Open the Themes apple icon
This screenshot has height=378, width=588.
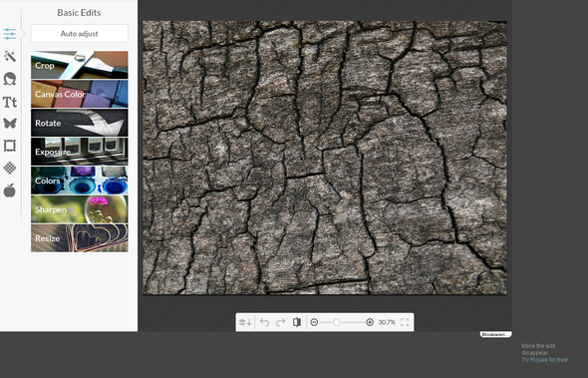pyautogui.click(x=10, y=190)
